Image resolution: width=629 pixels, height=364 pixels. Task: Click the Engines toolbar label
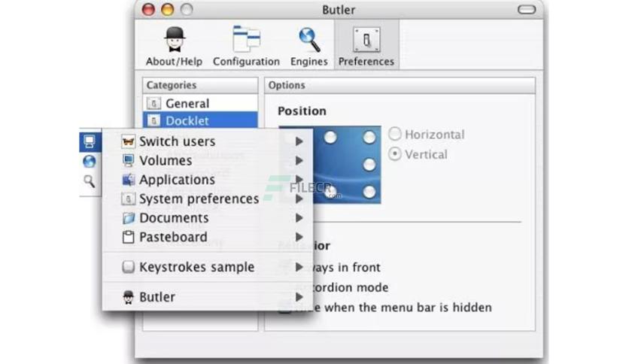(309, 62)
